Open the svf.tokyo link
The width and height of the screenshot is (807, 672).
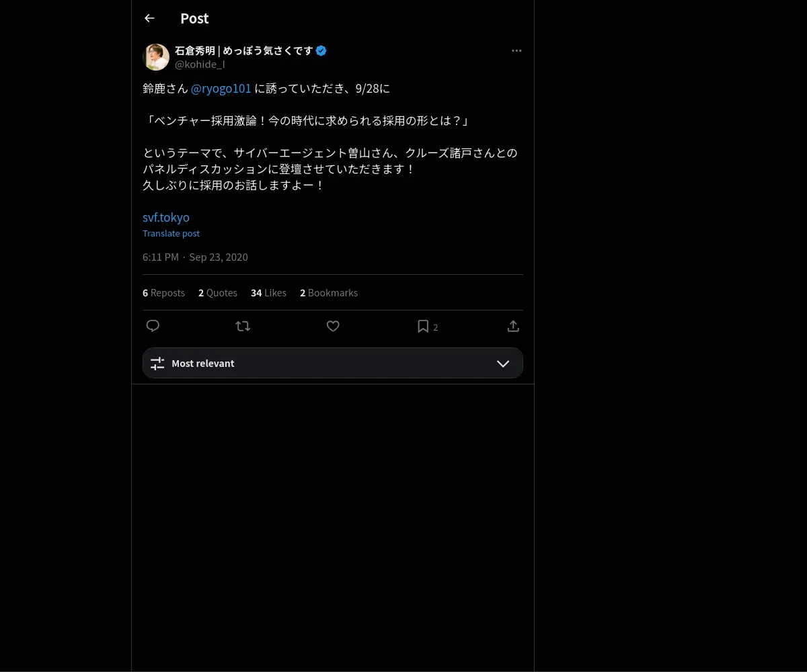click(x=166, y=218)
